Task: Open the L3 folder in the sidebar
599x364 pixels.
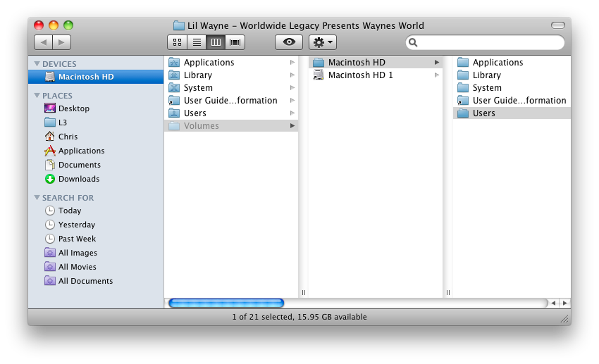Action: point(96,123)
